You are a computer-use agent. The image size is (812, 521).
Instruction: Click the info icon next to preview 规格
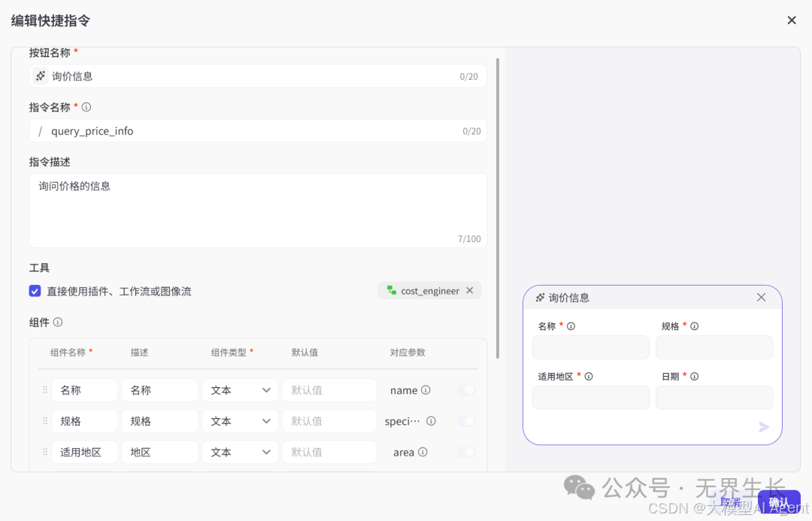tap(695, 326)
